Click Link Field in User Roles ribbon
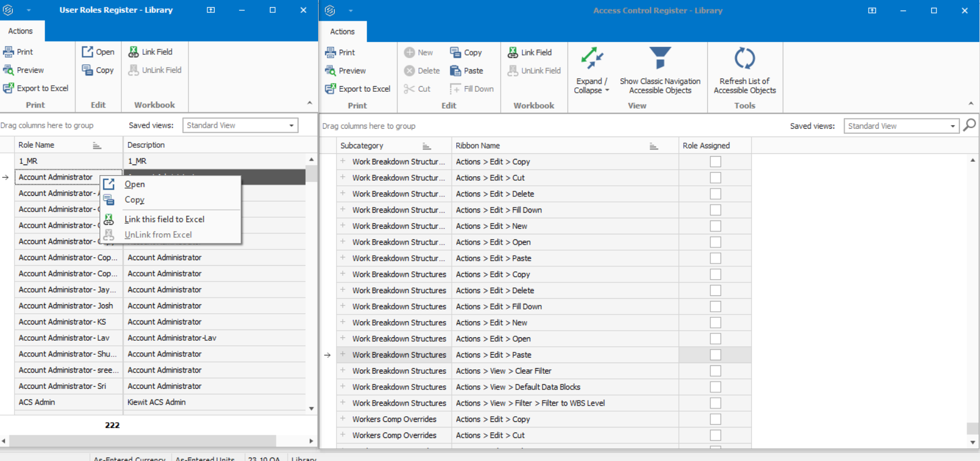The width and height of the screenshot is (980, 461). 150,52
